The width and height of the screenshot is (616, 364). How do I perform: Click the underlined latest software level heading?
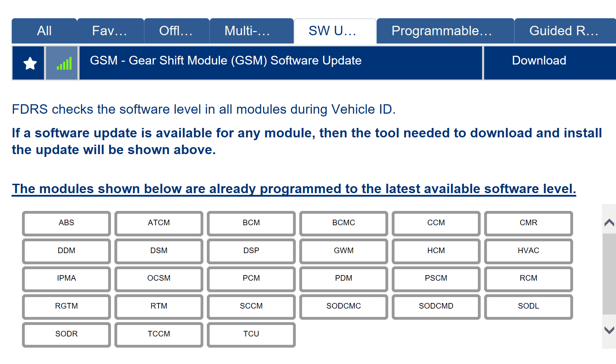pyautogui.click(x=294, y=189)
